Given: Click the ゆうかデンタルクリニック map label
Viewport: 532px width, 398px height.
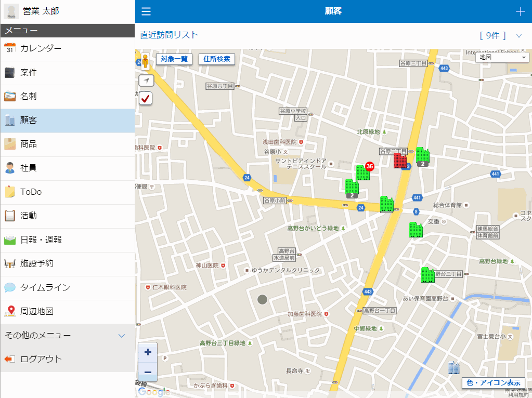Looking at the screenshot, I should 286,270.
